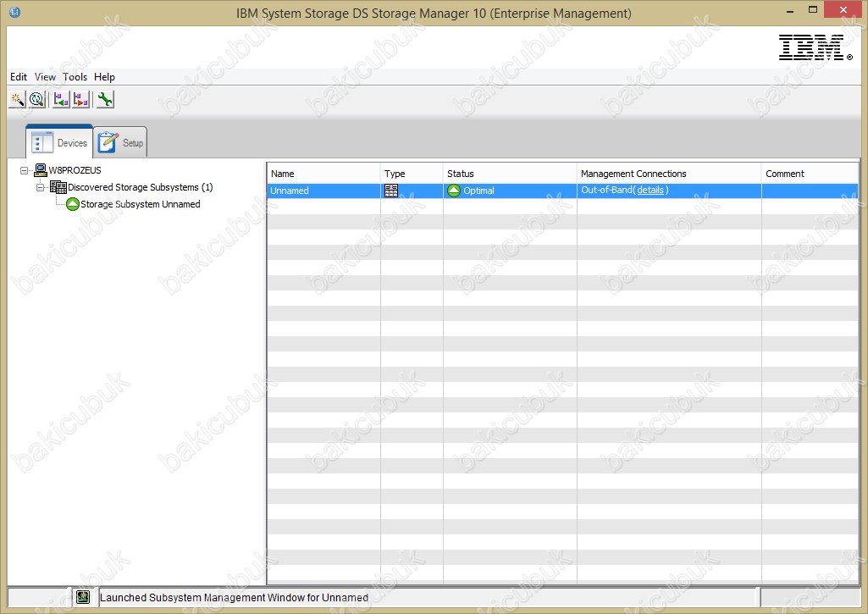This screenshot has height=614, width=868.
Task: Click the Devices tab icon
Action: click(42, 142)
